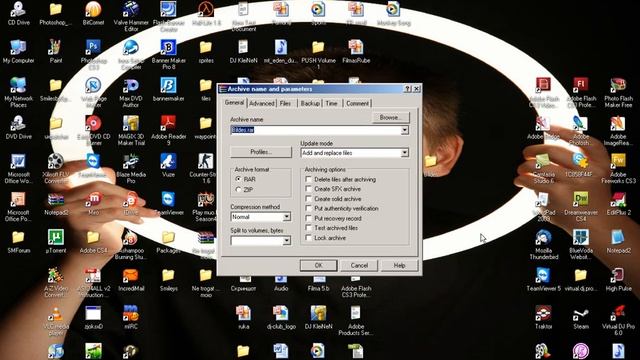Open My Computer icon
Image resolution: width=640 pixels, height=360 pixels.
pyautogui.click(x=18, y=51)
